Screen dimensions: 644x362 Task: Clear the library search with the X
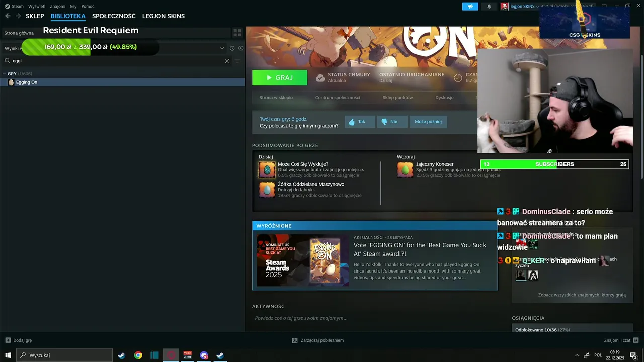[227, 61]
